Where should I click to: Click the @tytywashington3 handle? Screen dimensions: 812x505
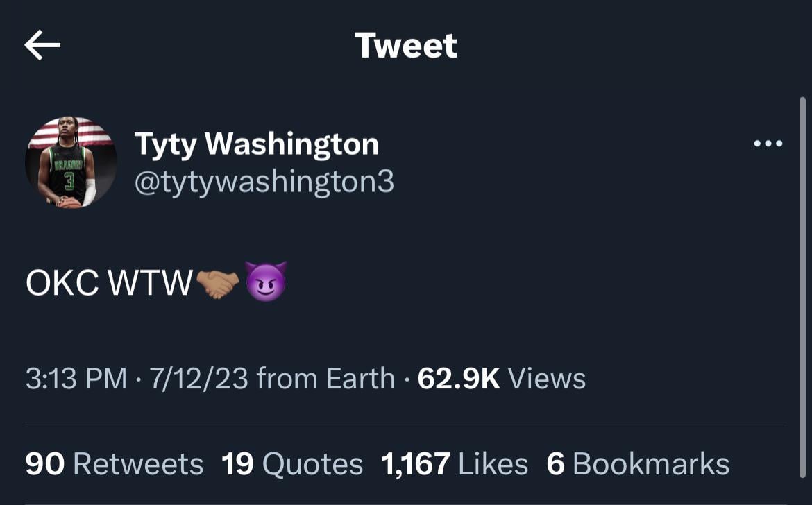click(264, 182)
